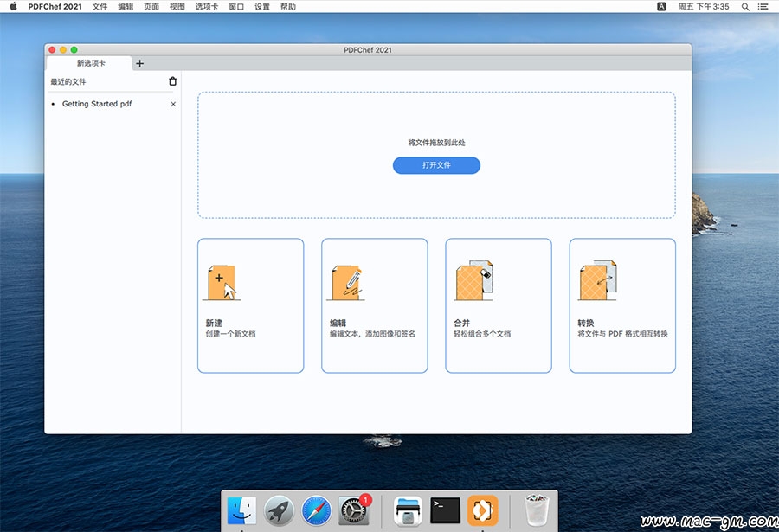
Task: Open the 选项卡 menu
Action: [207, 6]
